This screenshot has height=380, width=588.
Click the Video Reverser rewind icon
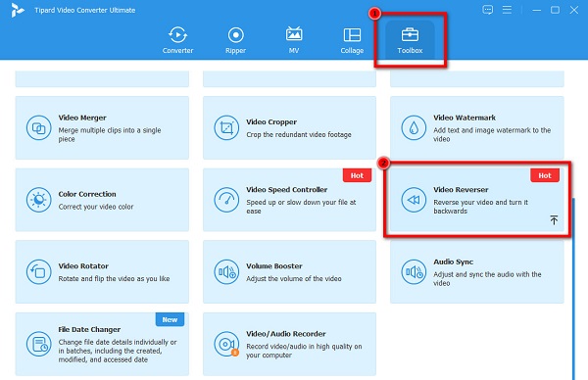tap(414, 200)
